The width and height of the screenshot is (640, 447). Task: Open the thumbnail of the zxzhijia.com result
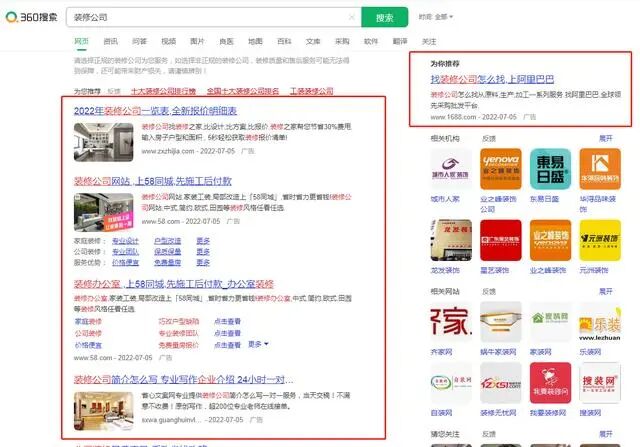104,142
